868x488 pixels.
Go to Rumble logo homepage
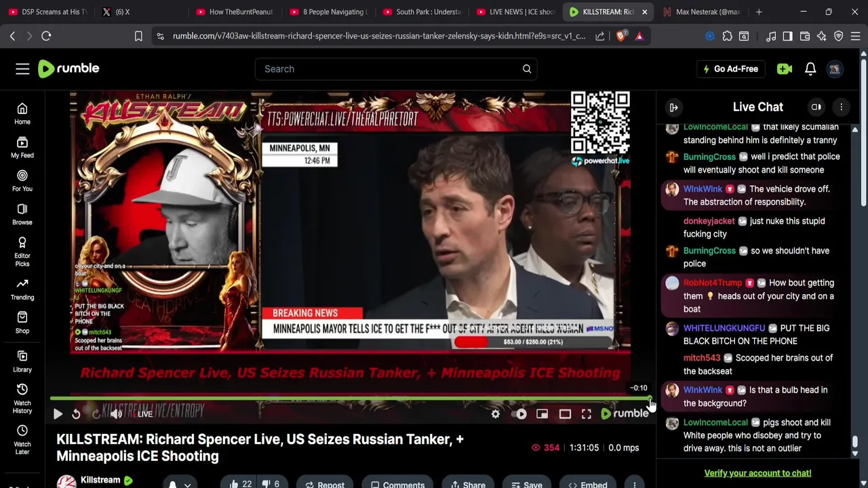pos(68,68)
